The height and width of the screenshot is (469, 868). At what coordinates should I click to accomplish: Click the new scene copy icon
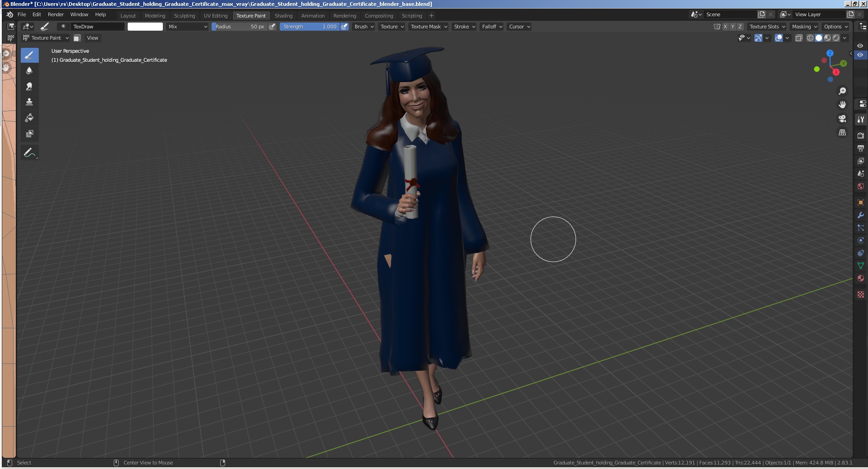[x=762, y=14]
